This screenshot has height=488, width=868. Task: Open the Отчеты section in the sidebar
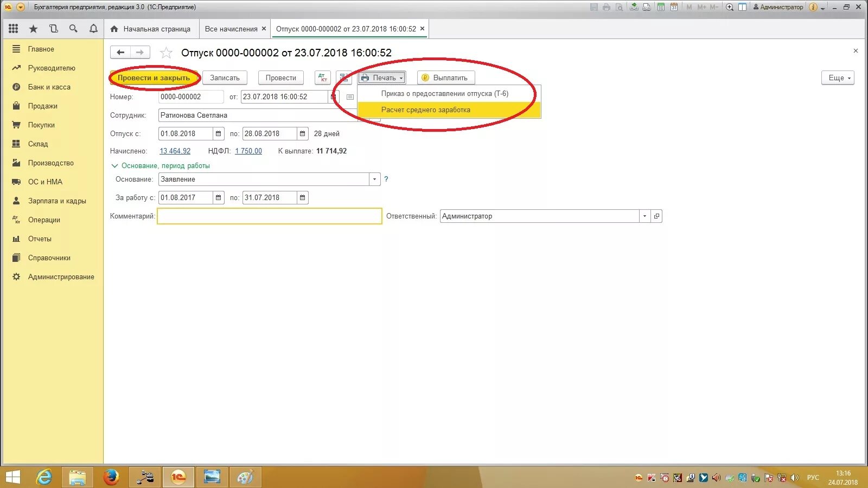[53, 239]
